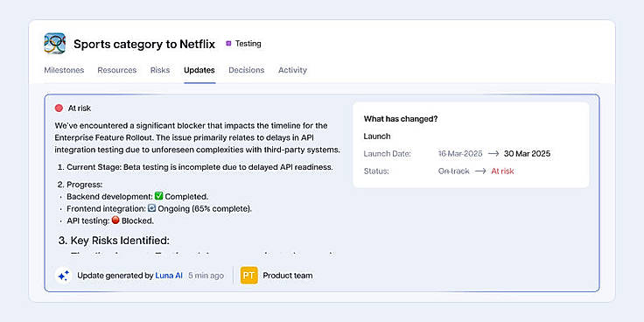Open the Luna AI link
Viewport: 644px width, 322px height.
coord(169,276)
